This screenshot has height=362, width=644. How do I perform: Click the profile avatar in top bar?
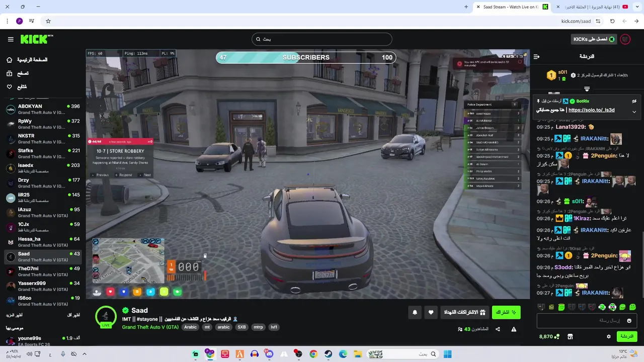[x=625, y=39]
